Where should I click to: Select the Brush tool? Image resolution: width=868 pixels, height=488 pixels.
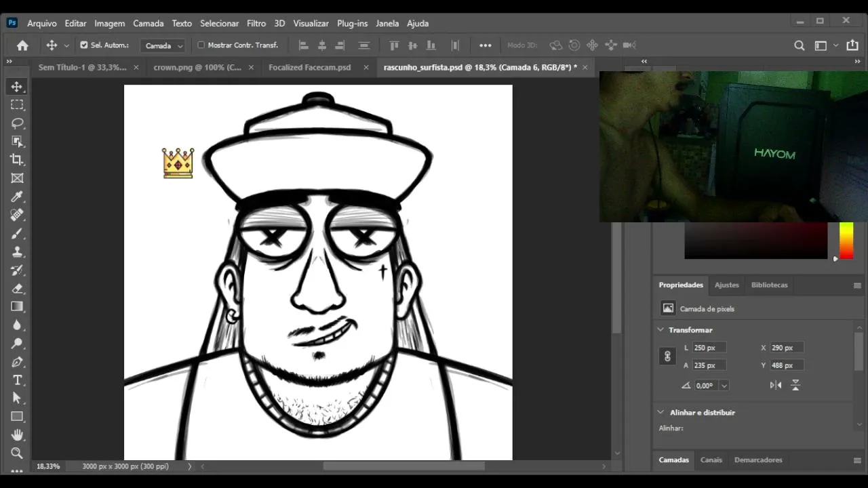[17, 233]
